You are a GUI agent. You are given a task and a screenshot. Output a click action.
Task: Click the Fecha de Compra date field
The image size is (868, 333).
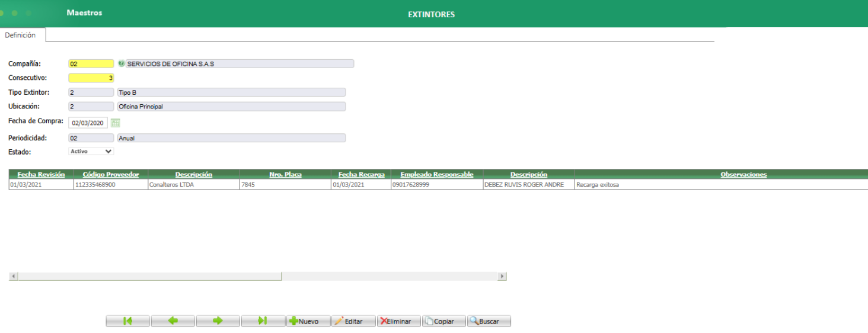[x=88, y=123]
